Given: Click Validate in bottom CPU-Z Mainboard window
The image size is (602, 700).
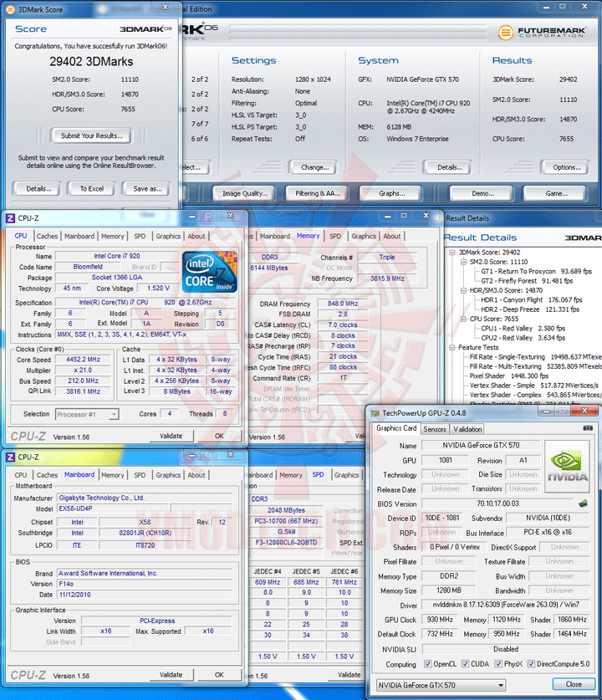Looking at the screenshot, I should (x=171, y=675).
